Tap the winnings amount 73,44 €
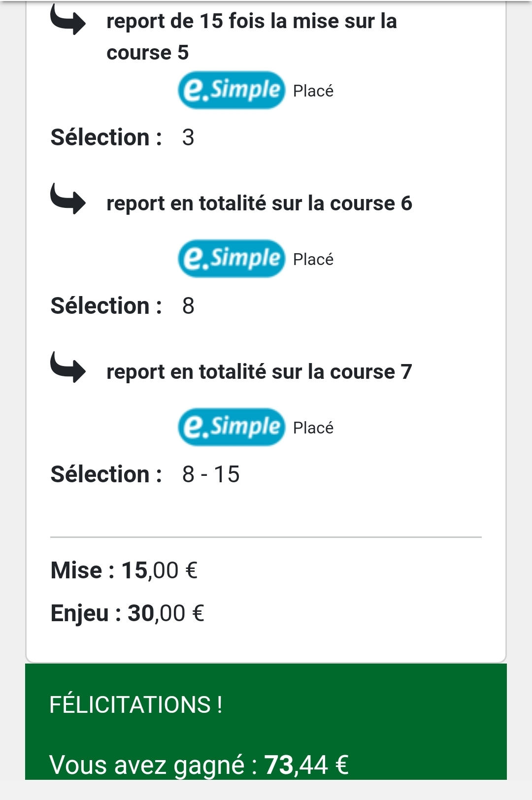The width and height of the screenshot is (532, 800). pos(306,765)
